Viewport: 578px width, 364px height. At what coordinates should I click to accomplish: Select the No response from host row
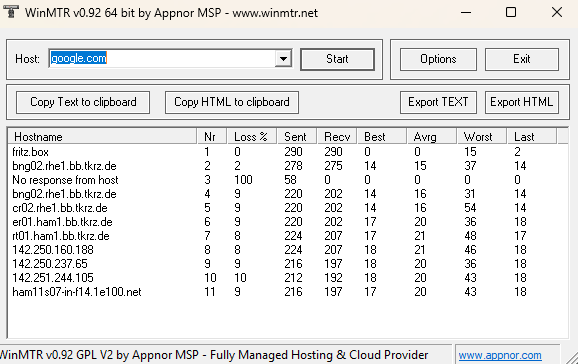(x=288, y=180)
